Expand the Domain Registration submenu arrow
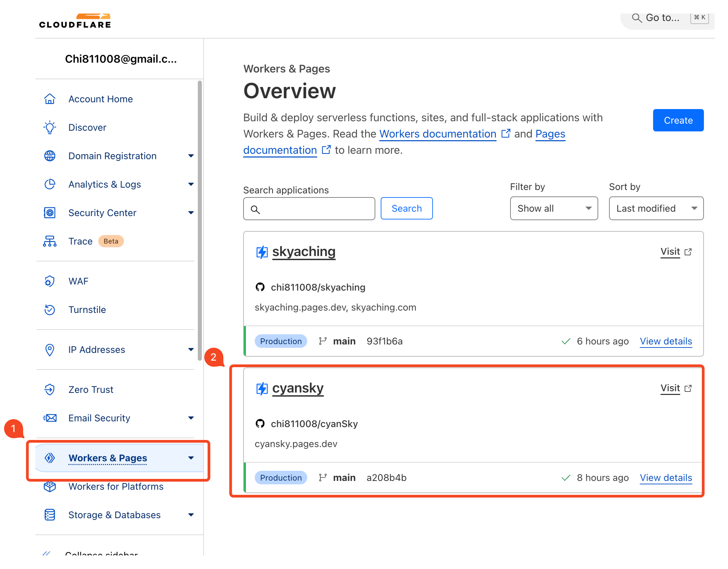Screen dimensions: 728x569 [x=191, y=156]
